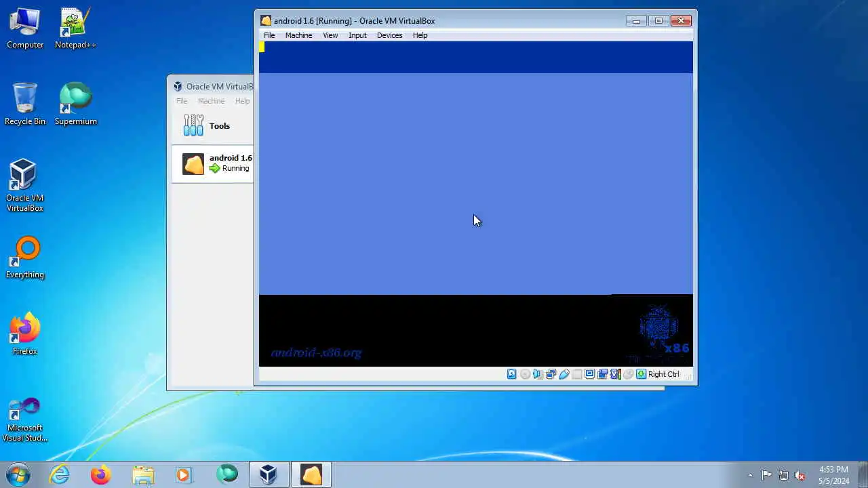Click the VirtualBox Manager title bar icon
The image size is (868, 488).
[x=178, y=86]
